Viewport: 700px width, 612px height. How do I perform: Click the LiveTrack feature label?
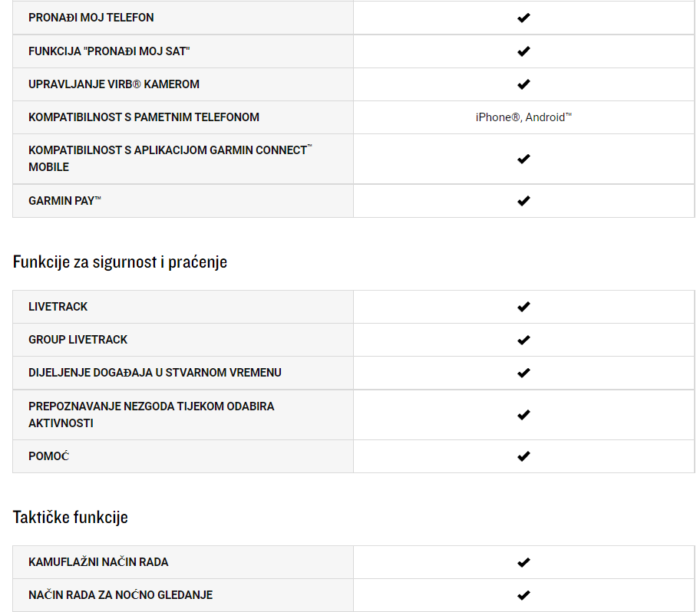58,307
